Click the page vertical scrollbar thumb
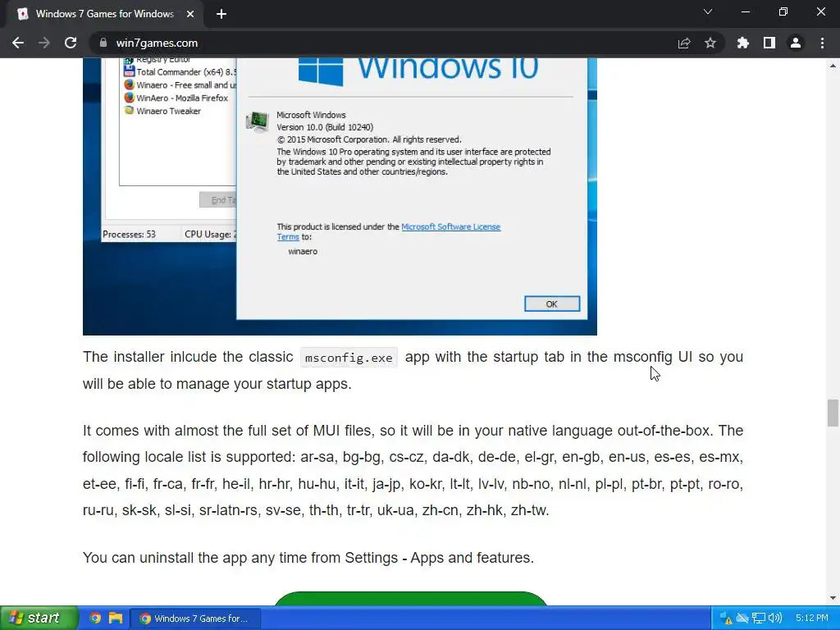This screenshot has width=840, height=630. coord(833,413)
